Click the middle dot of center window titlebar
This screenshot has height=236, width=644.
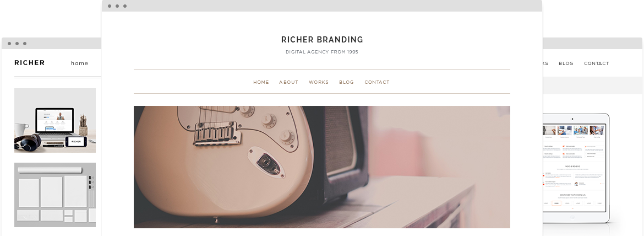point(117,6)
